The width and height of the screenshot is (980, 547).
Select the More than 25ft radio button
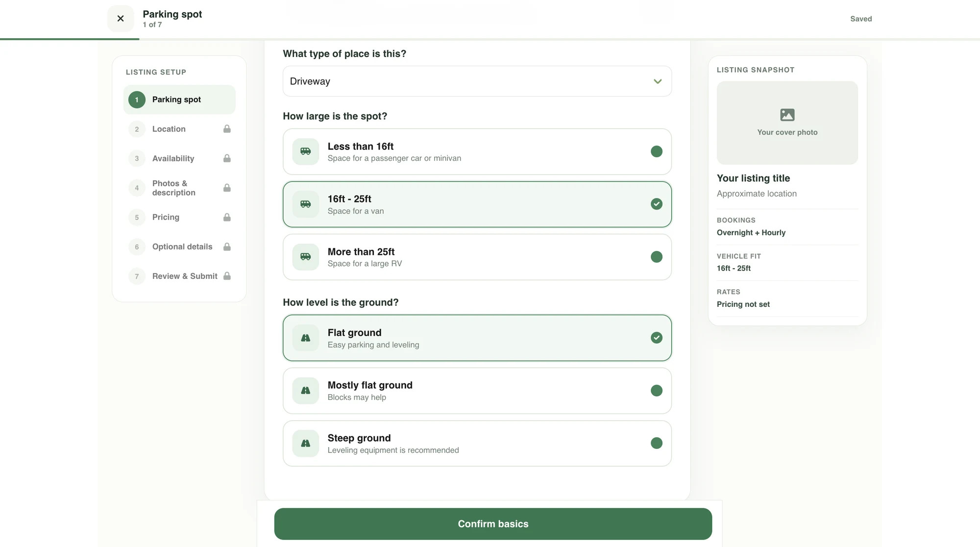[657, 257]
